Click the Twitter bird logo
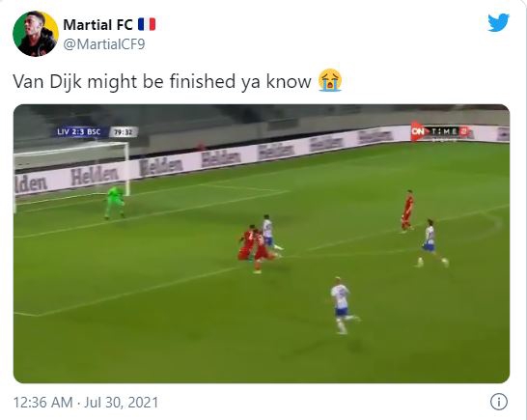Viewport: 527px width, 420px height. [498, 22]
